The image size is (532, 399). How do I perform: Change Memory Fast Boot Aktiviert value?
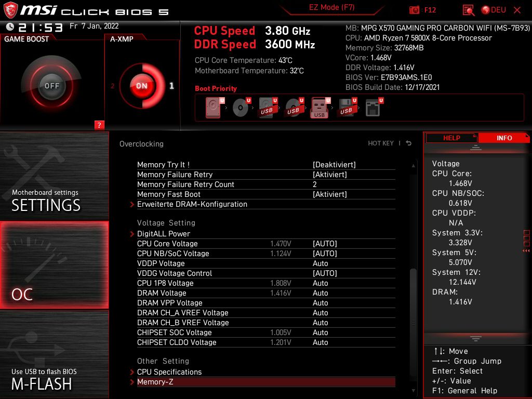330,194
